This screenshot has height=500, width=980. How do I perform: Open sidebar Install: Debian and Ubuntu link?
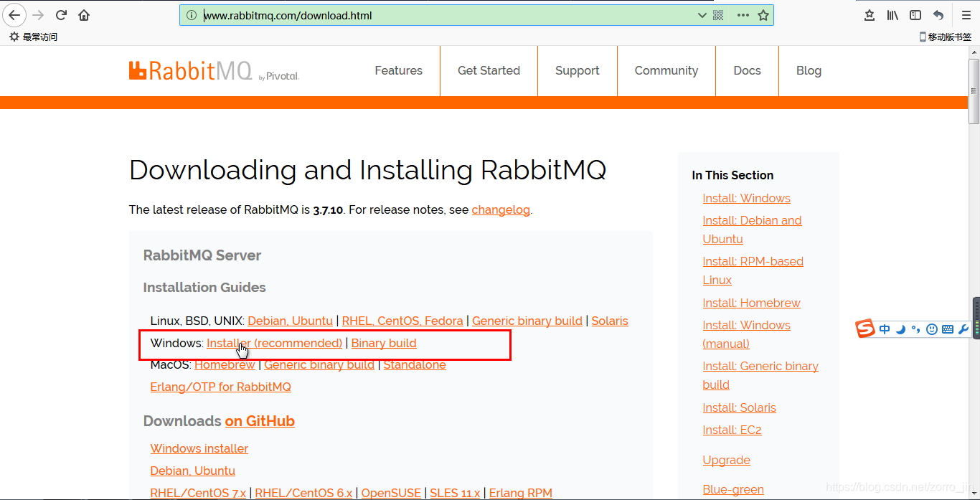753,230
